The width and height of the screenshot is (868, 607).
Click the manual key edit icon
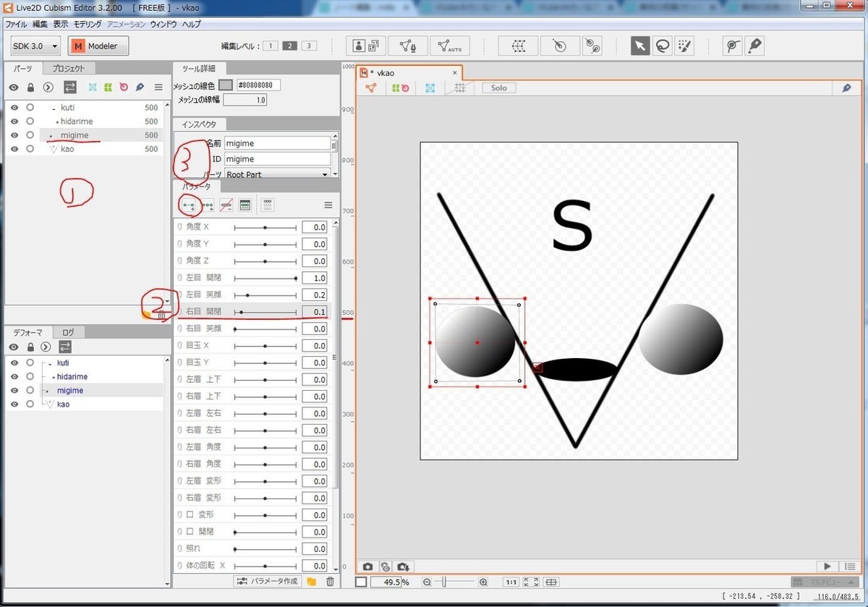(x=244, y=205)
